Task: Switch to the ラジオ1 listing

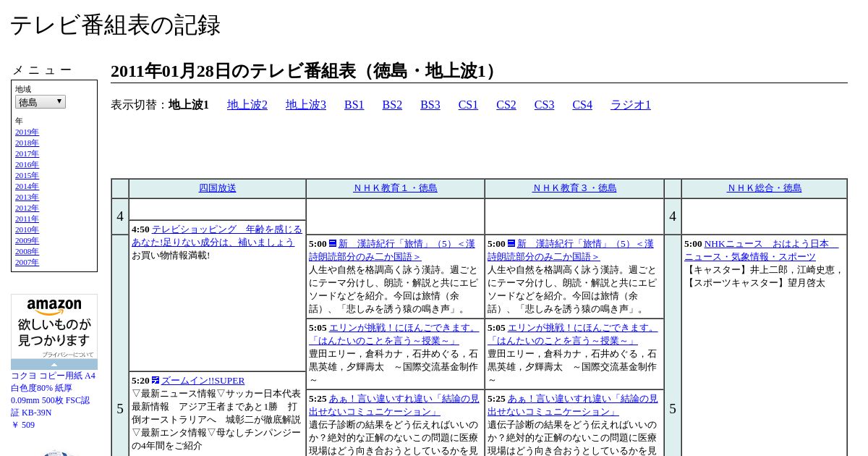Action: [x=631, y=105]
